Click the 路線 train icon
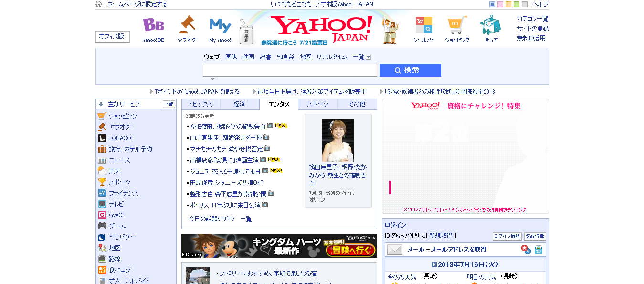Viewport: 644px width, 284px height. click(102, 259)
